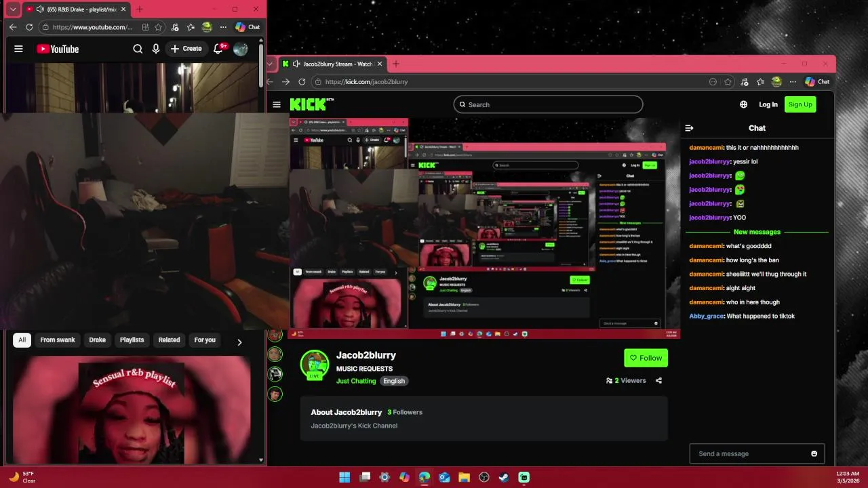Open YouTube search magnifier icon

coord(138,49)
